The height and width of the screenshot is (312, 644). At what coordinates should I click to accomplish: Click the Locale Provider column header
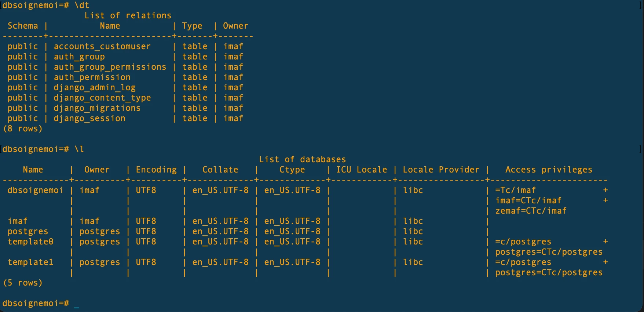pos(441,170)
